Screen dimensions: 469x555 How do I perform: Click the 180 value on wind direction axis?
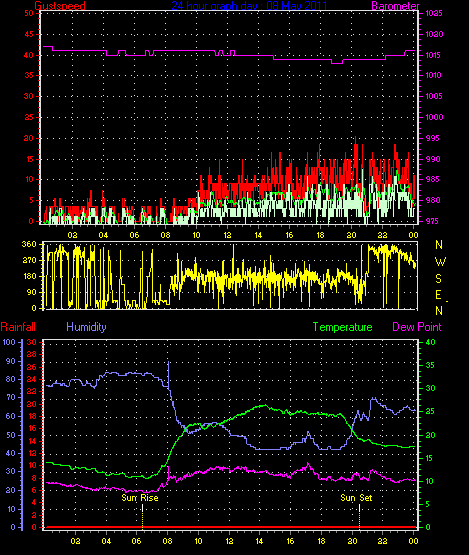pyautogui.click(x=29, y=276)
